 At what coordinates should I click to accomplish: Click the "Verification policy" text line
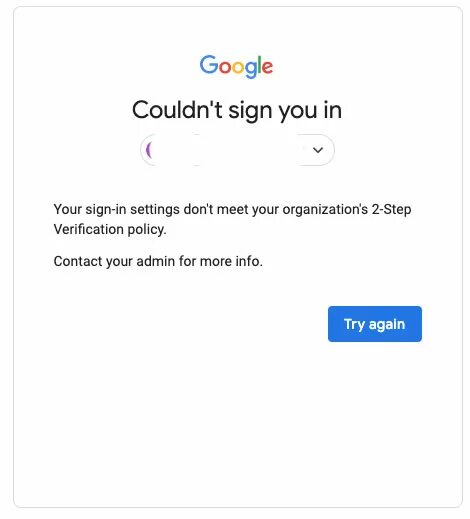tap(110, 230)
